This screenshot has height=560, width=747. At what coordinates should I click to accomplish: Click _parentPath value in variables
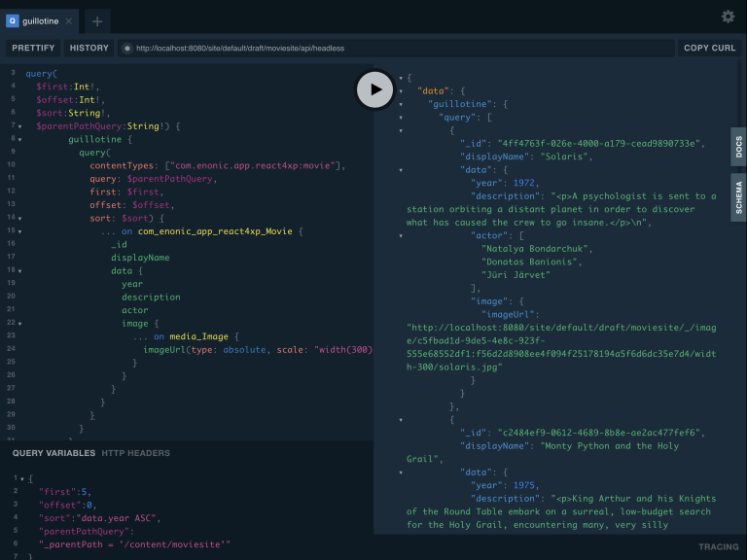click(134, 544)
